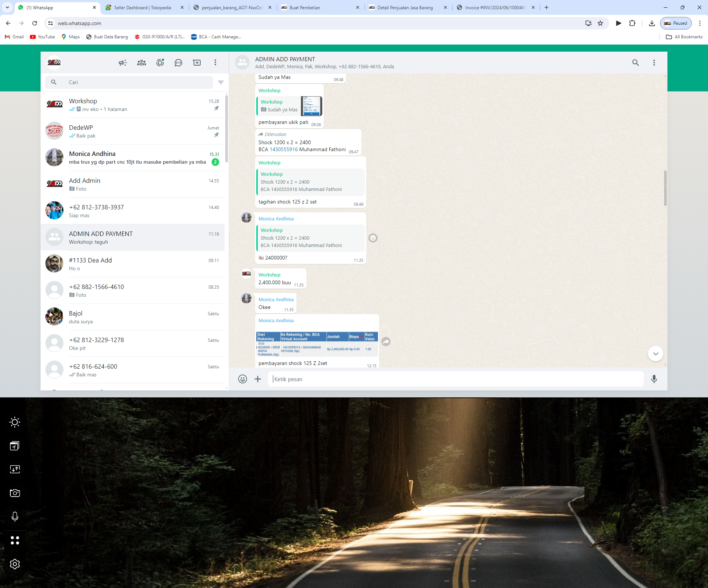
Task: Forward the transfer receipt image
Action: coord(386,342)
